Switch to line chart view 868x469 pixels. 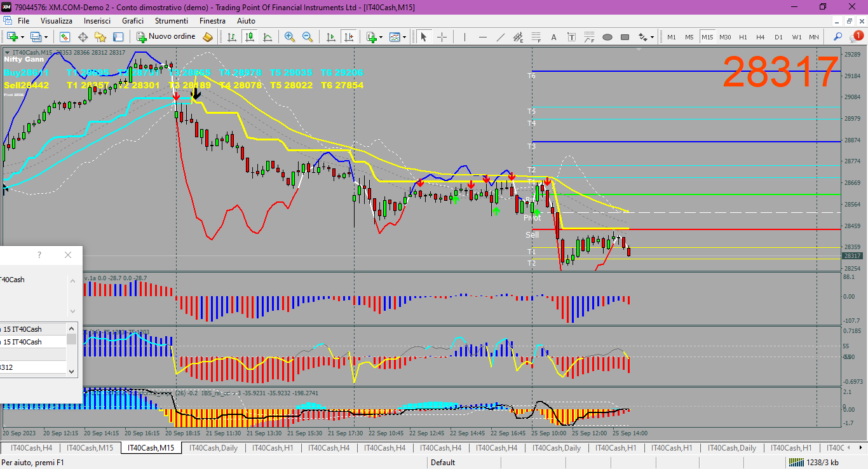[268, 37]
